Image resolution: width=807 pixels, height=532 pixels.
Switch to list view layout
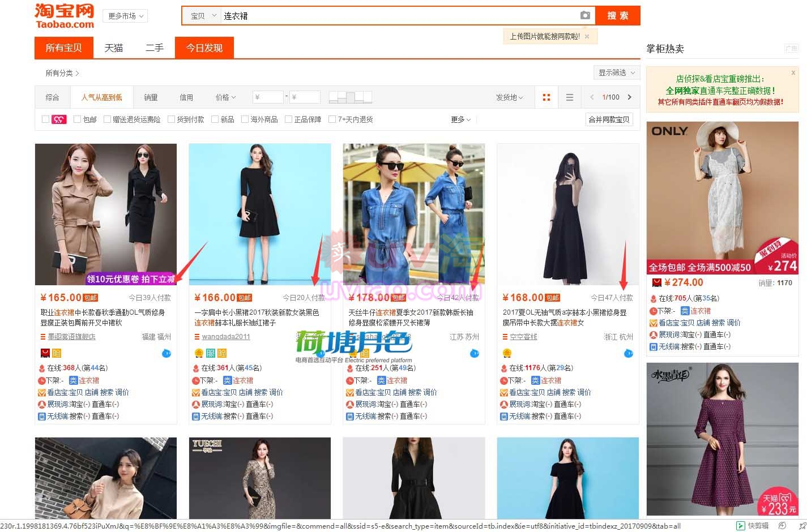pyautogui.click(x=570, y=97)
